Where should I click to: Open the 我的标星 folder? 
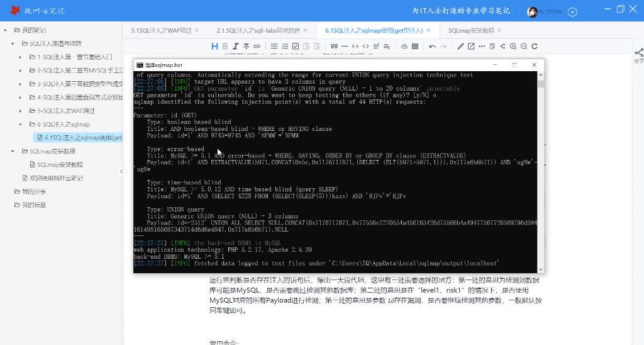(x=30, y=205)
